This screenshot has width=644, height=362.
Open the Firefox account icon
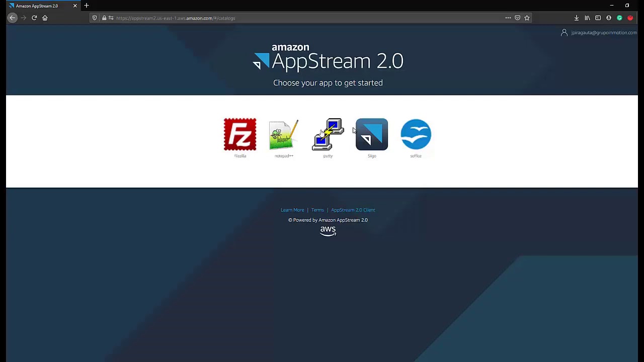609,18
